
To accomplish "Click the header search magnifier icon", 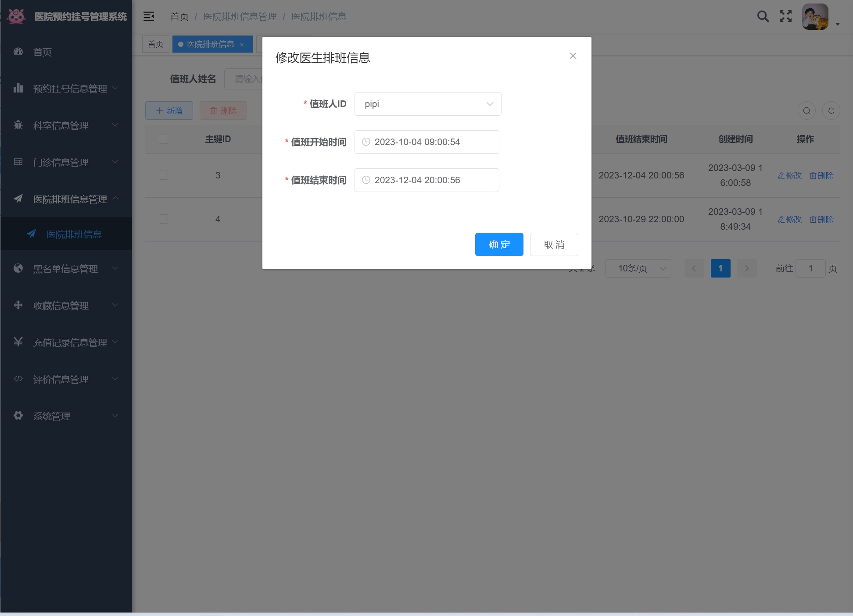I will (x=763, y=17).
